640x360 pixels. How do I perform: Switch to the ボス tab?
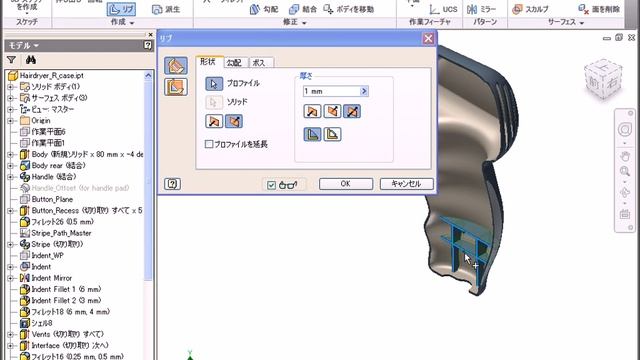pos(260,62)
